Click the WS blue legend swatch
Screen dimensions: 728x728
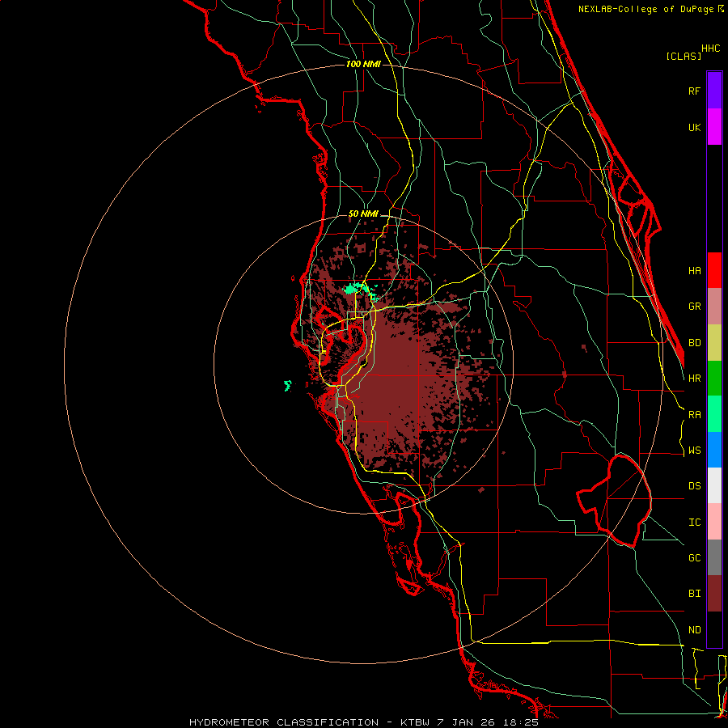pos(714,450)
